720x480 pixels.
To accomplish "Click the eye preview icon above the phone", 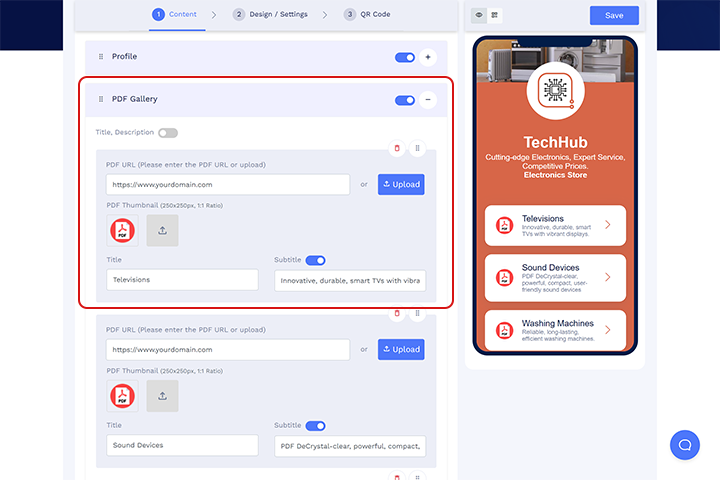I will (479, 15).
